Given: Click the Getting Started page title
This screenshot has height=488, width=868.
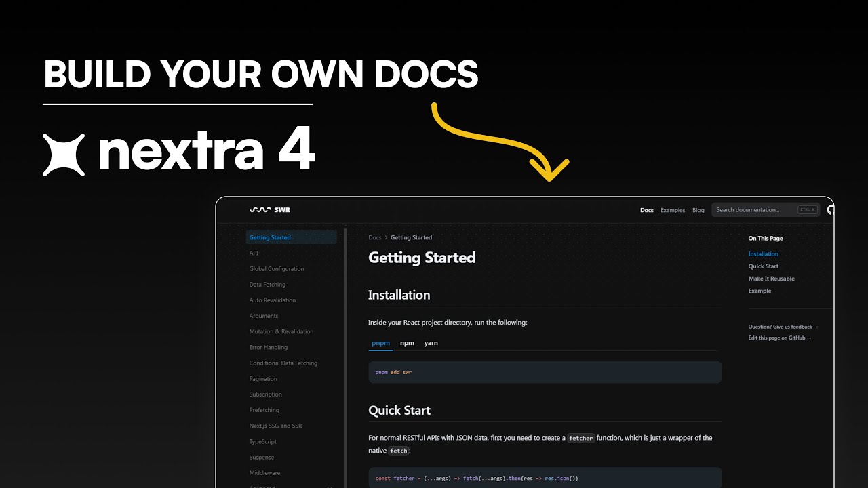Looking at the screenshot, I should [x=422, y=258].
